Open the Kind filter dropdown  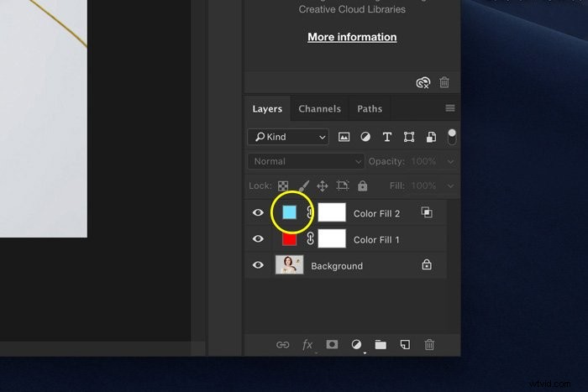(288, 137)
